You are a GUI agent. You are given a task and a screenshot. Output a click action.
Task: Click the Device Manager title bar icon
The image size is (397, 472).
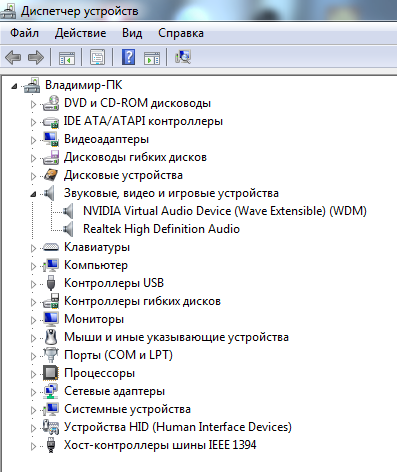(x=8, y=10)
